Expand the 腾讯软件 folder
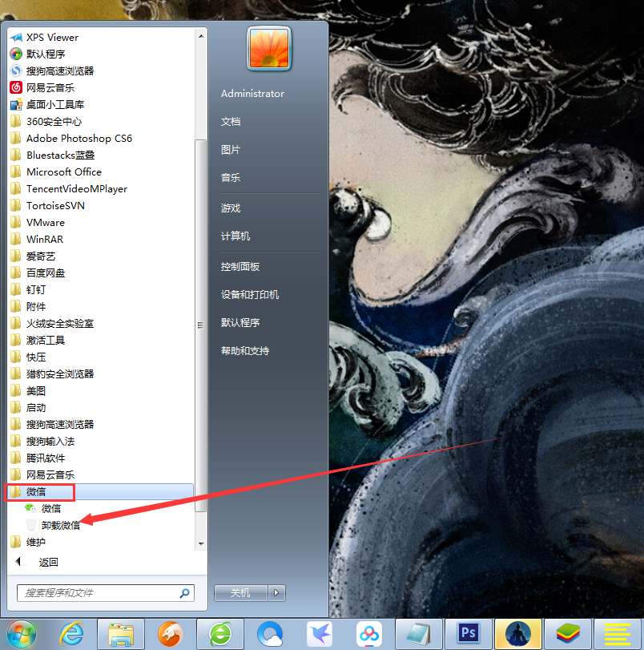The image size is (644, 650). [45, 458]
